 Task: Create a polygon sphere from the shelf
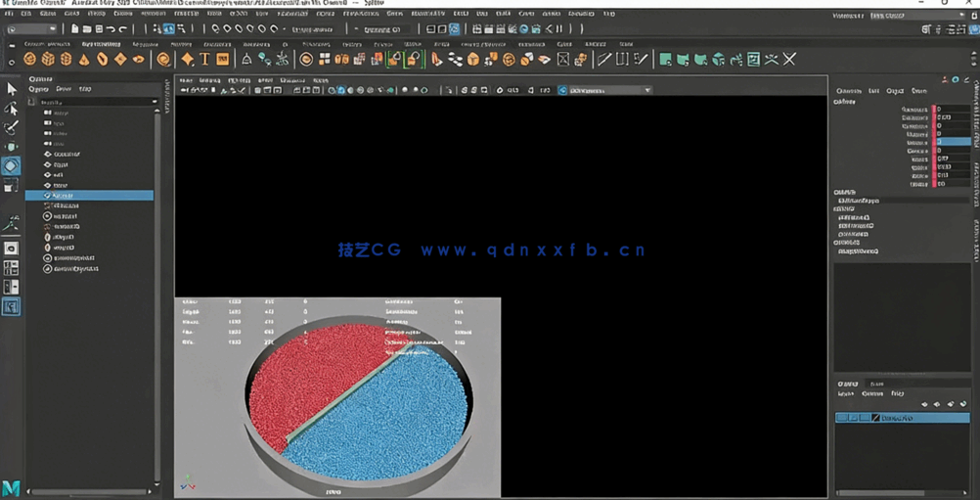point(31,60)
